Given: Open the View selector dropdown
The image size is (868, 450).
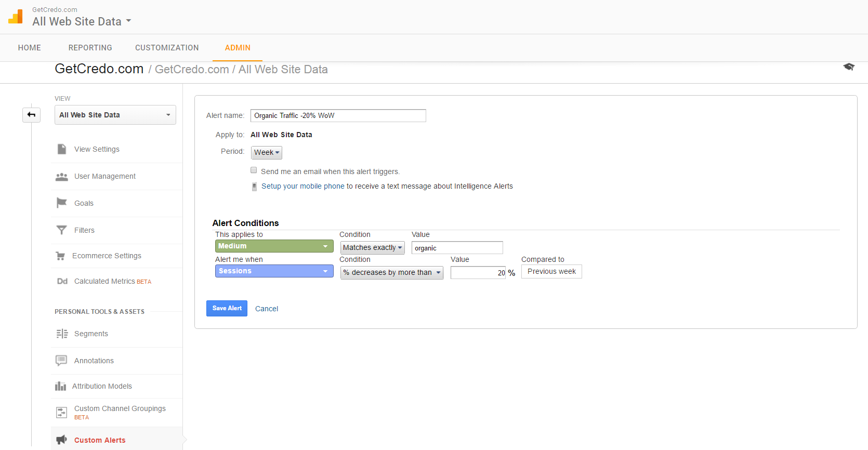Looking at the screenshot, I should pos(115,115).
